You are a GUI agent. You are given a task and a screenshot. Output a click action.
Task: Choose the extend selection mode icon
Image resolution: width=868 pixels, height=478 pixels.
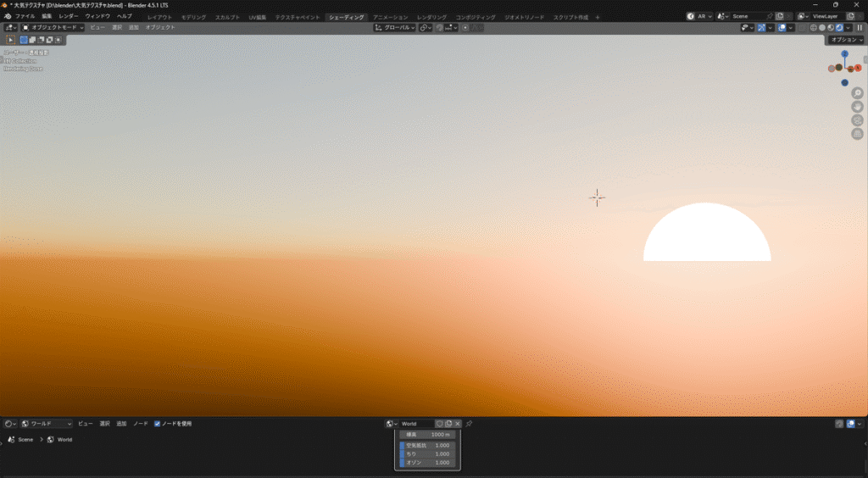(x=32, y=40)
